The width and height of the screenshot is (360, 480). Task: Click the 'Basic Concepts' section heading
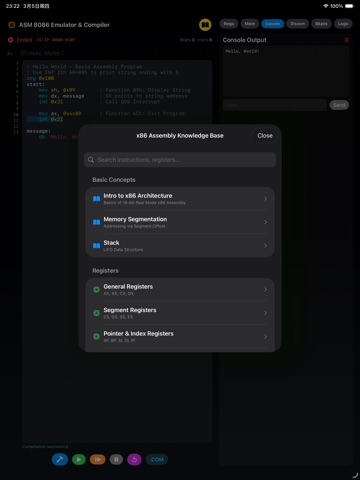(x=114, y=180)
